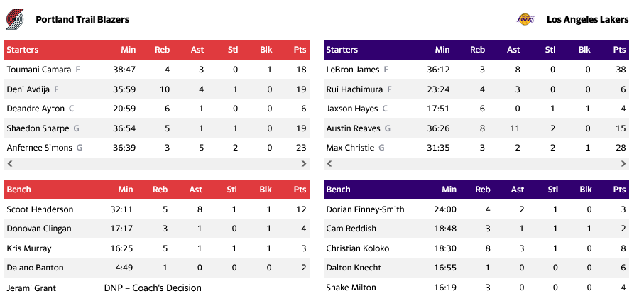This screenshot has width=644, height=301.
Task: Click the Portland Trail Blazers logo
Action: click(x=15, y=19)
